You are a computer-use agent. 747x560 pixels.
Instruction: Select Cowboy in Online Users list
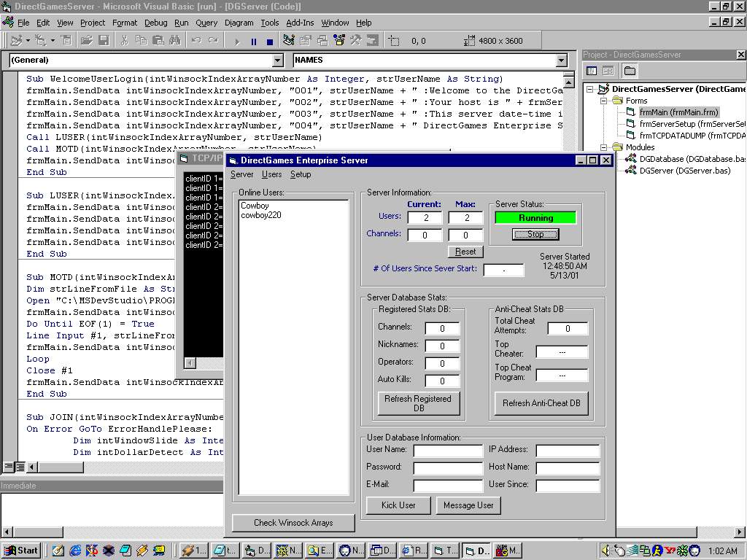(255, 206)
